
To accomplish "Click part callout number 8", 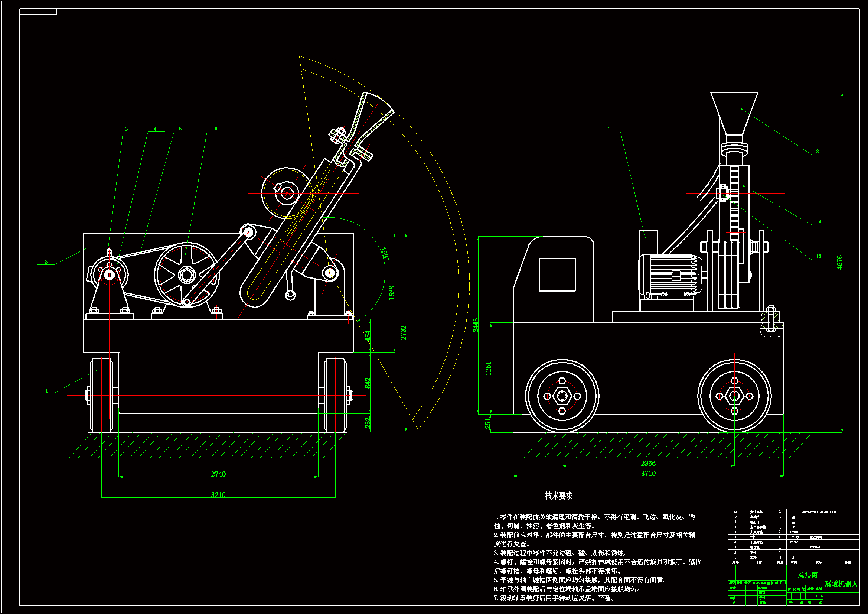I will 817,152.
